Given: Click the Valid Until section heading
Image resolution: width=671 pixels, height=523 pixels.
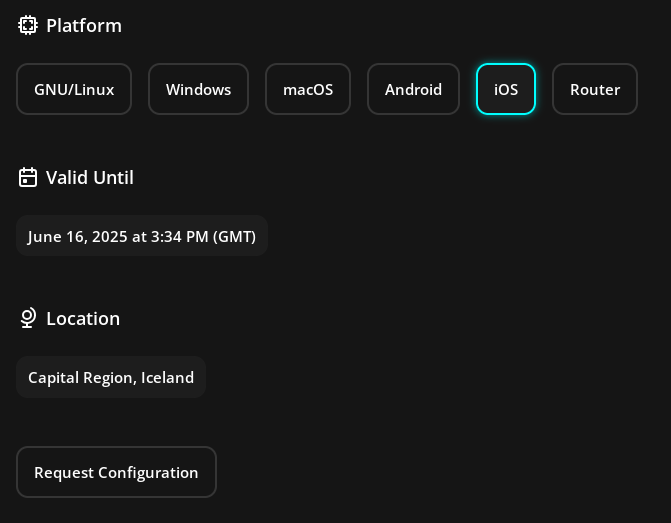Looking at the screenshot, I should click(90, 178).
